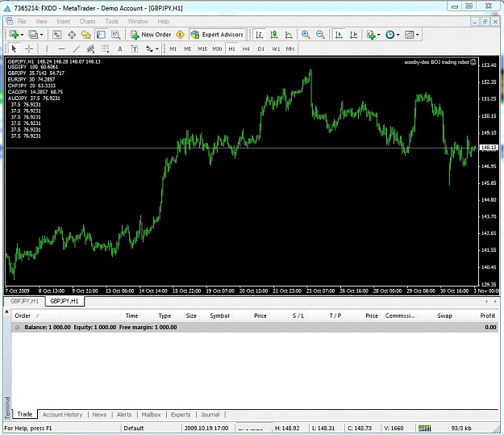Open the View menu
This screenshot has height=435, width=504.
pos(41,21)
